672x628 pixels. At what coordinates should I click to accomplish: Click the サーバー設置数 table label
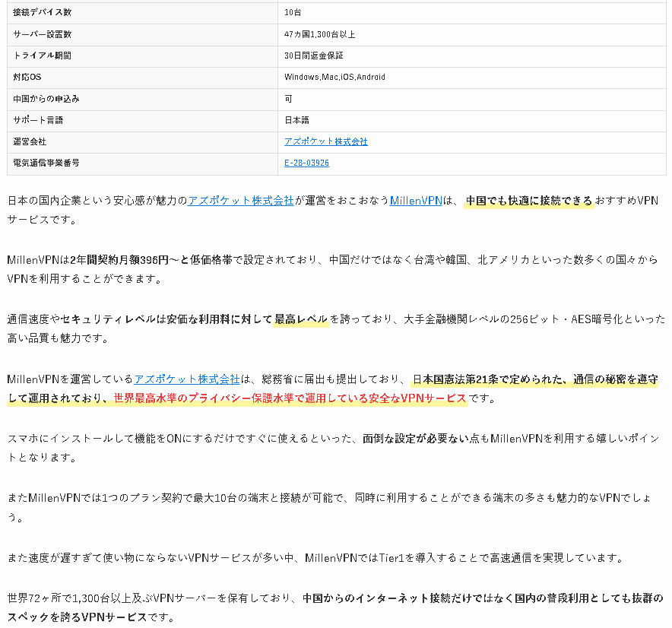point(43,34)
